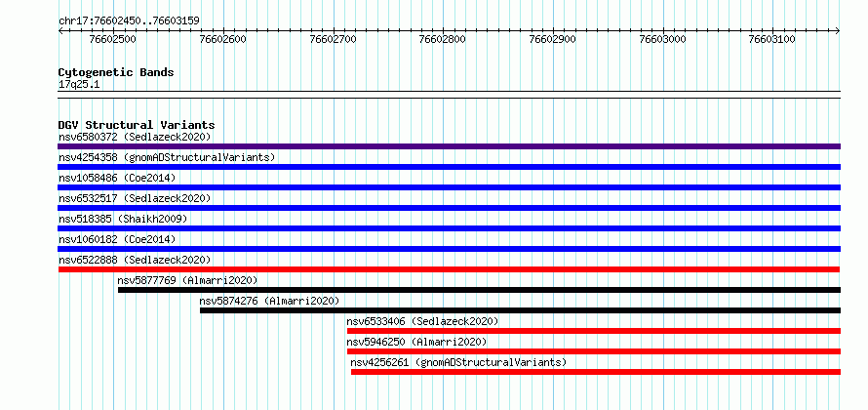Click the red bar under nsv4256261
This screenshot has width=868, height=410.
pos(596,372)
